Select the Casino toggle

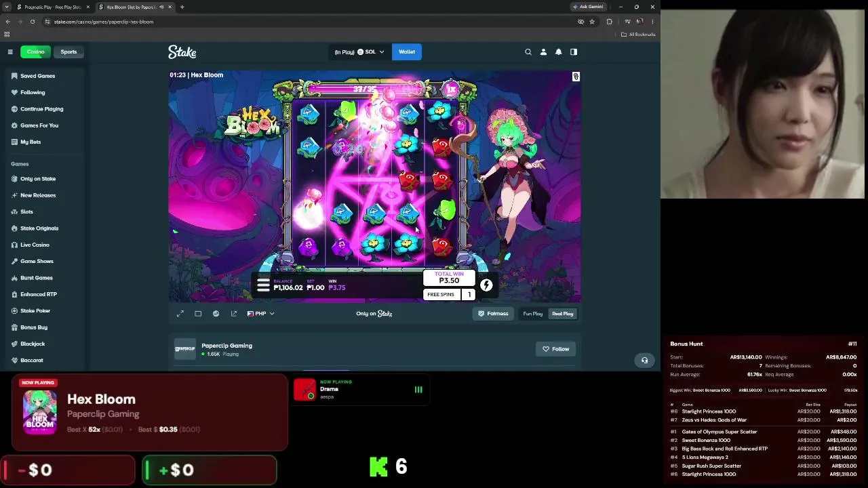36,52
